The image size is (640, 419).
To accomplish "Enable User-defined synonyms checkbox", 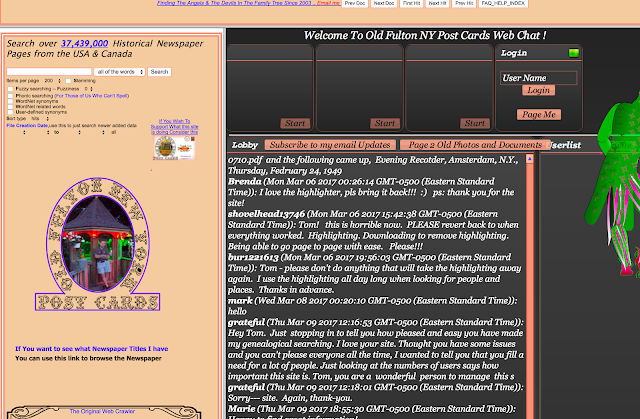I will tap(10, 112).
